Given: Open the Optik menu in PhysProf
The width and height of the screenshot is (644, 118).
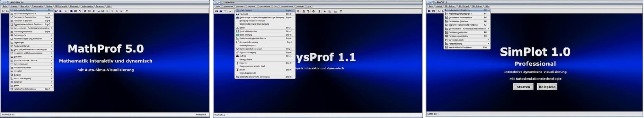Looking at the screenshot, I should [276, 6].
